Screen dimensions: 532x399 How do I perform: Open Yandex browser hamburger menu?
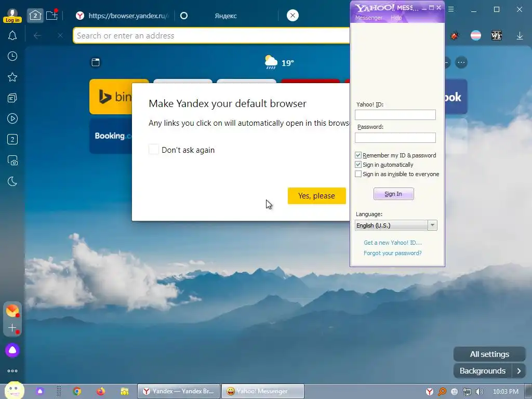[451, 9]
